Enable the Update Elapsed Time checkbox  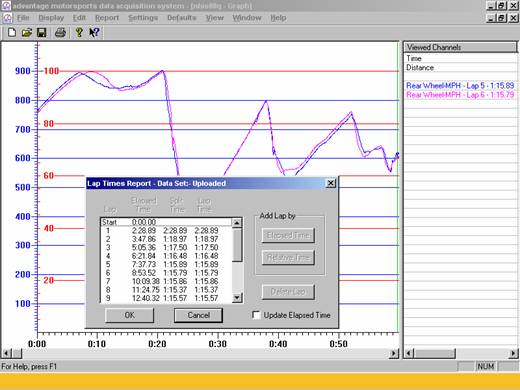tap(256, 315)
